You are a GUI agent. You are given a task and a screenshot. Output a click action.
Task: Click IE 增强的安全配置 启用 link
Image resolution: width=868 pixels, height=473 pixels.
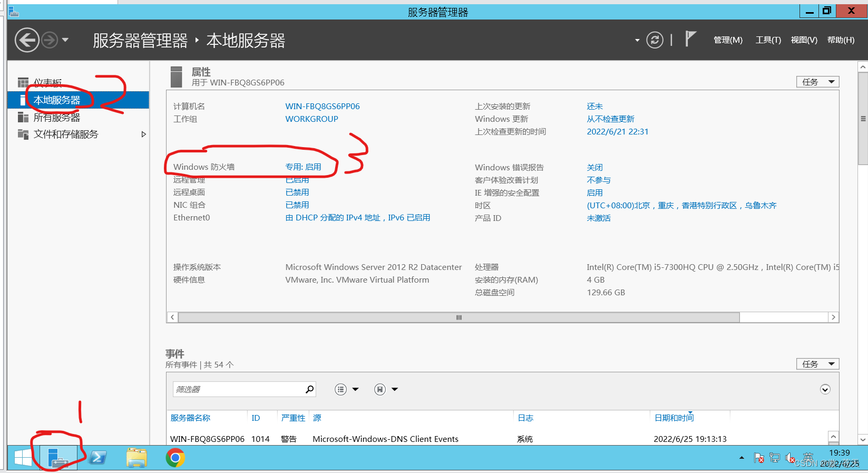(x=594, y=192)
